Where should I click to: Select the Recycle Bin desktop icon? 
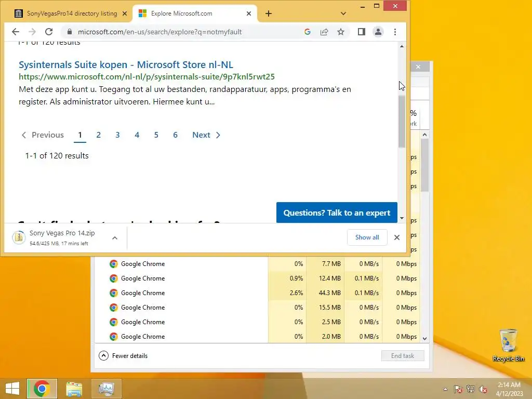coord(508,345)
